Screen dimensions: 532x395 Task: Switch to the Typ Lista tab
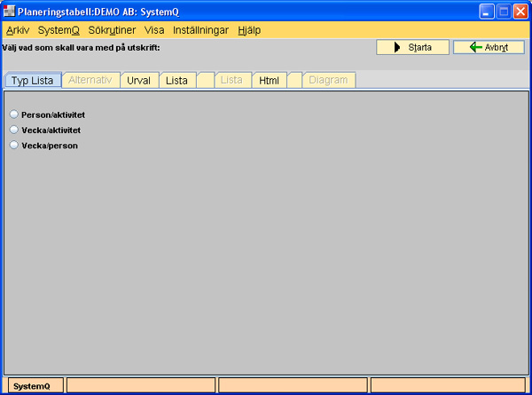coord(33,81)
